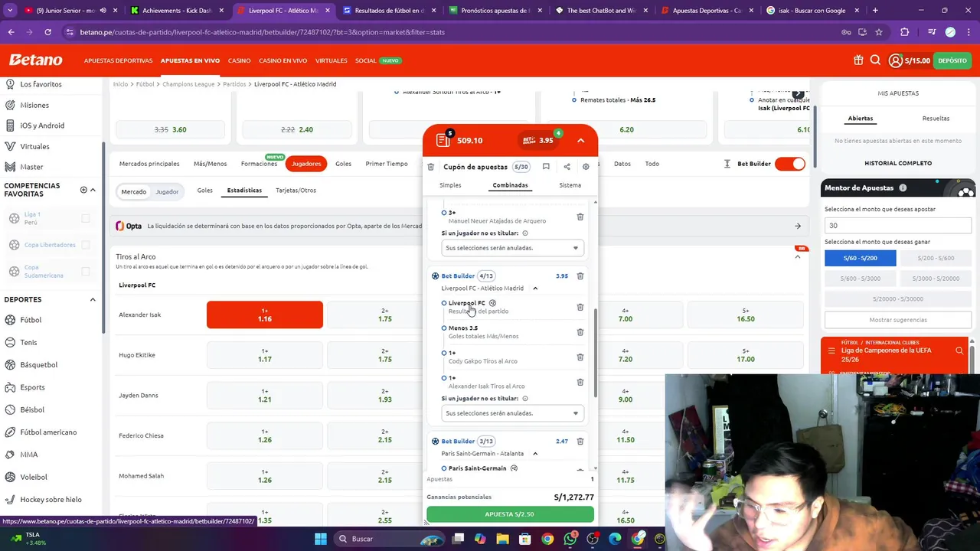Tick the Copa Sudamericana checkbox
Viewport: 980px width, 551px height.
click(86, 271)
